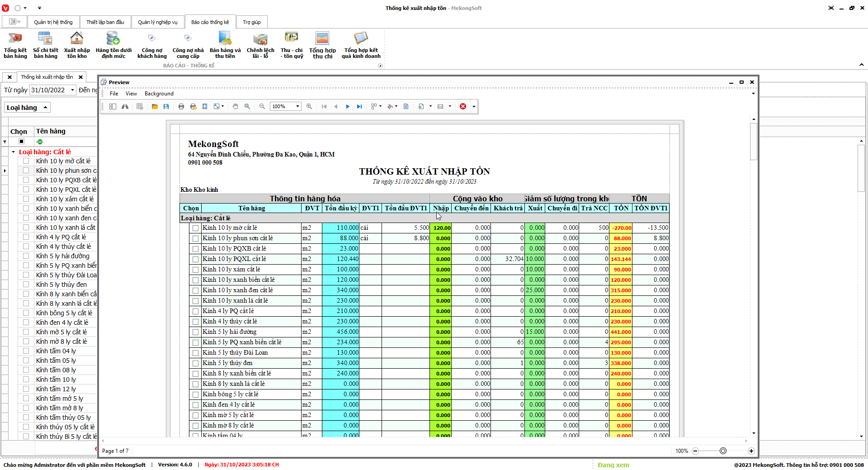Viewport: 868px width, 470px height.
Task: Click the Zoom In magnifier icon
Action: (309, 106)
